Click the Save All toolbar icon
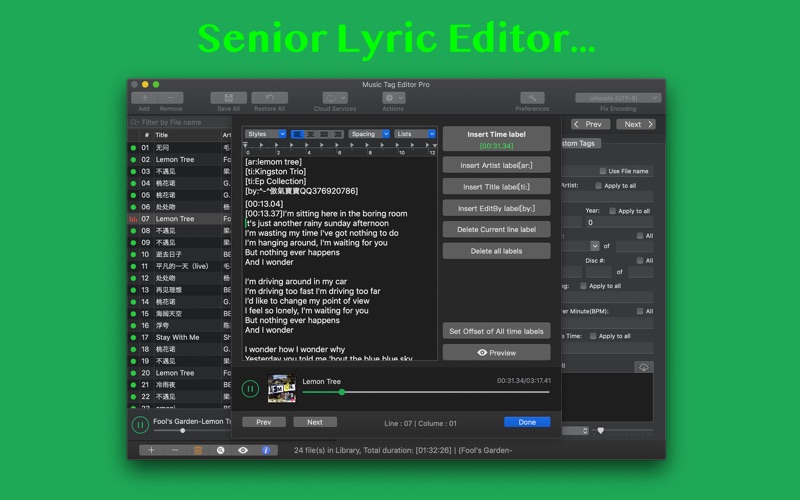Image resolution: width=800 pixels, height=500 pixels. coord(228,98)
